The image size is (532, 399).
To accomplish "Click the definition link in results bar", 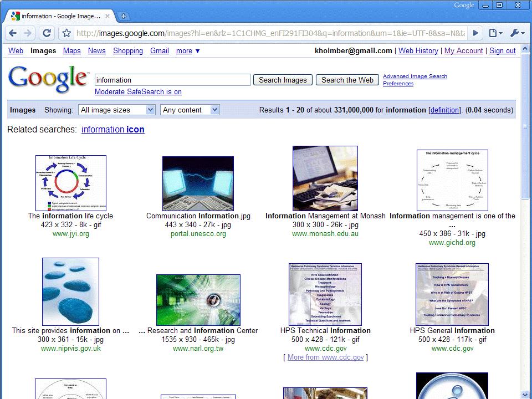I will 444,110.
